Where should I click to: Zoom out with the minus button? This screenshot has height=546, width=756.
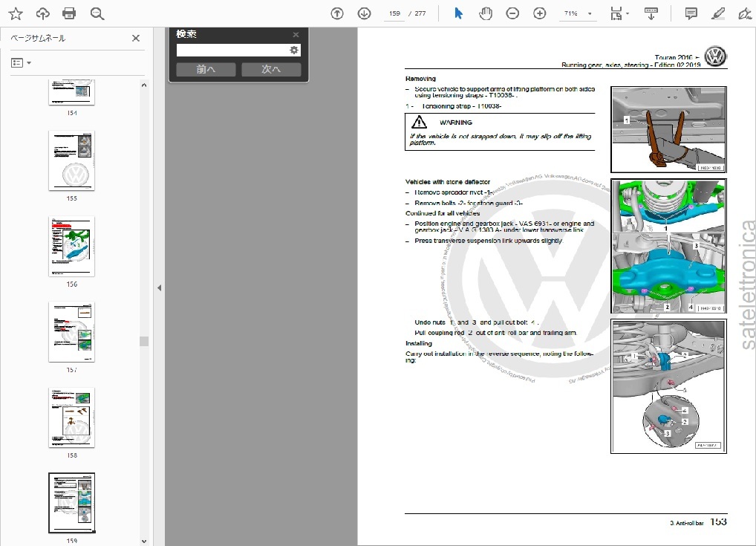pos(512,13)
